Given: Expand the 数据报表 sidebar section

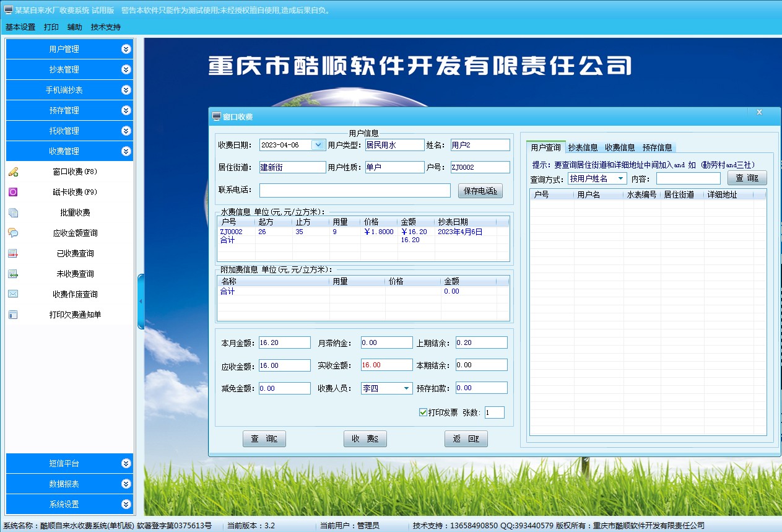Looking at the screenshot, I should (126, 484).
